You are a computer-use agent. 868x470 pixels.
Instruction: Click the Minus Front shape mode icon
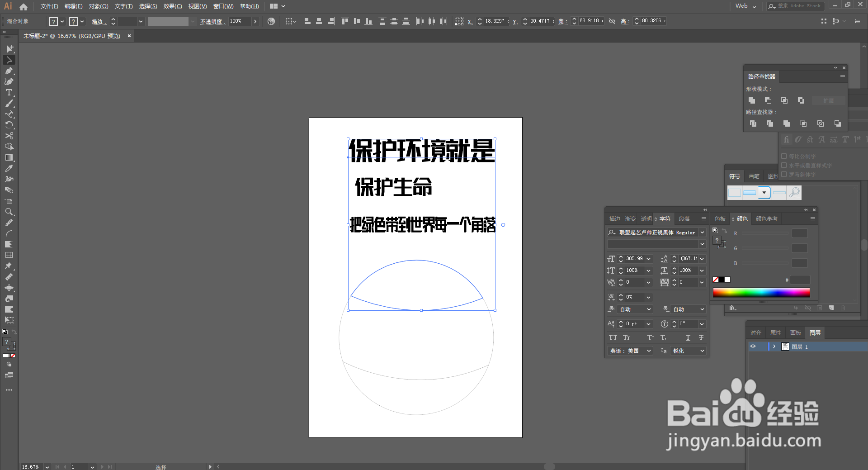point(768,100)
